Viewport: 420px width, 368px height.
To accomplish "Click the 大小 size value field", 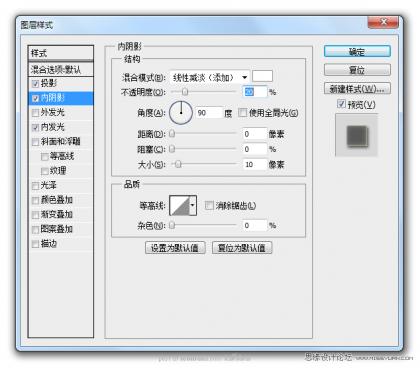I will click(x=255, y=164).
